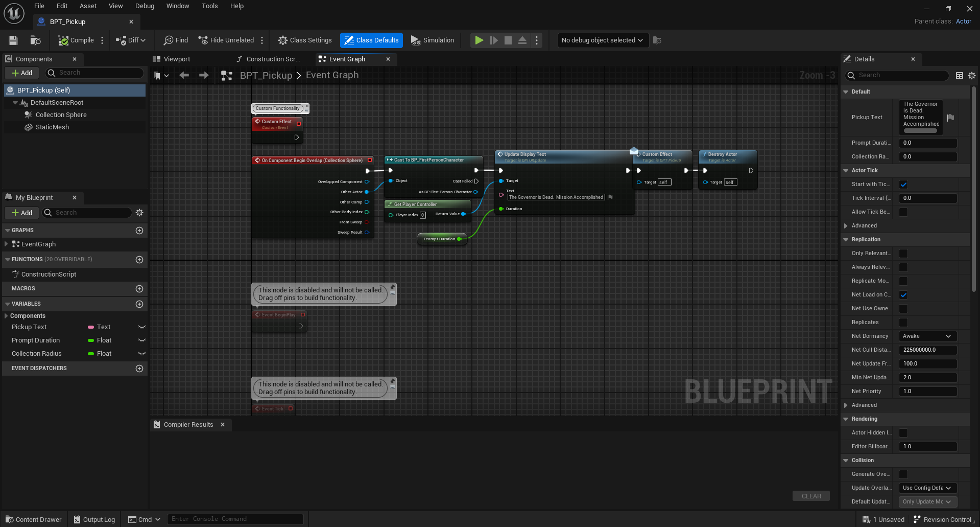
Task: Collapse the Replication section
Action: [846, 240]
